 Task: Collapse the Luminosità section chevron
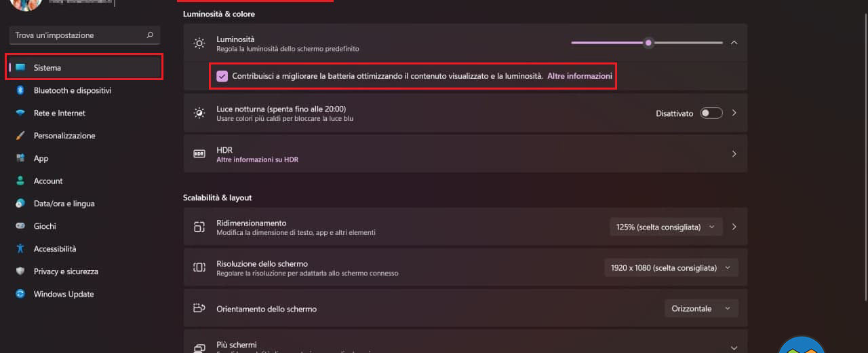click(x=734, y=43)
